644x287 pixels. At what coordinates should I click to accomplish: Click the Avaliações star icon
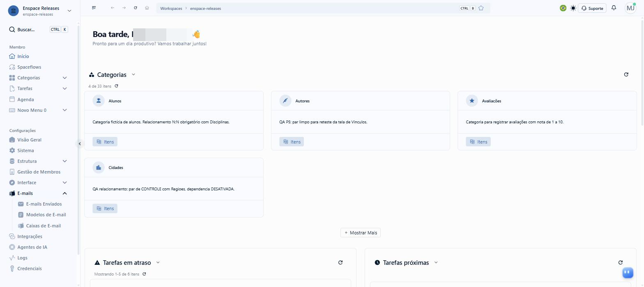472,101
